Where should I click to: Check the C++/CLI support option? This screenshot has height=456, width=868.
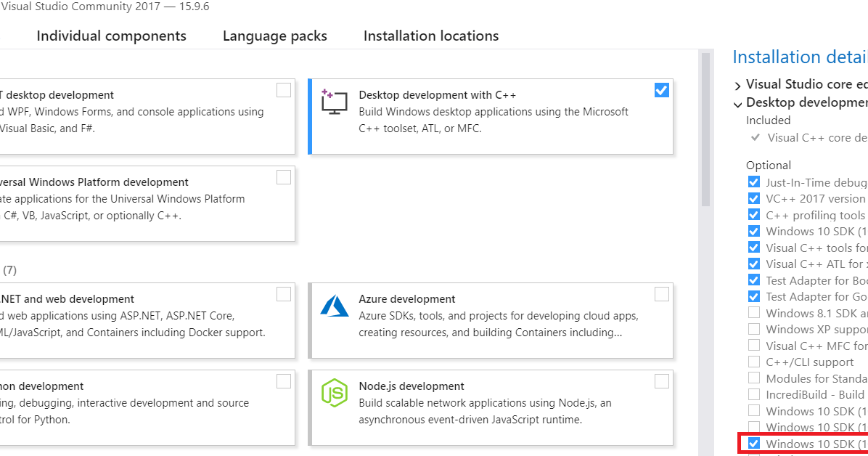754,362
